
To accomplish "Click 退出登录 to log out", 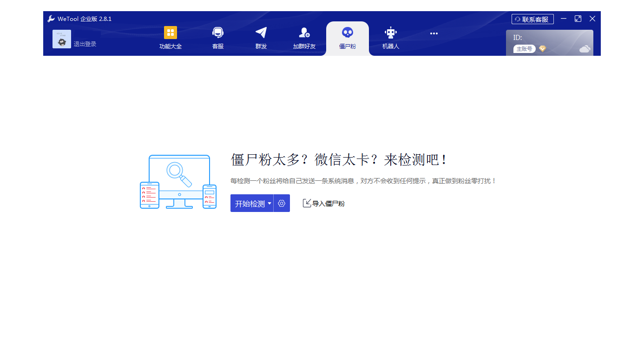I will (x=85, y=44).
